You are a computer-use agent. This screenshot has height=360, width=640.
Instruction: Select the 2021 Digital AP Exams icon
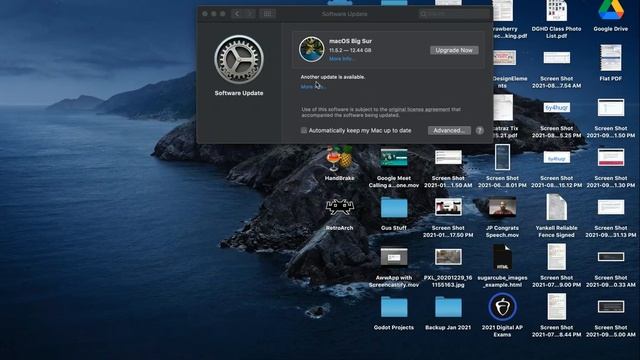(502, 307)
